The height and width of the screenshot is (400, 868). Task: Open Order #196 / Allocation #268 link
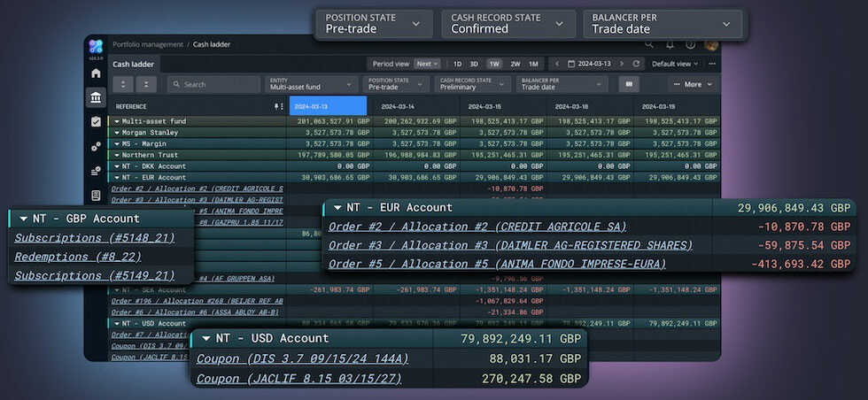pyautogui.click(x=198, y=301)
